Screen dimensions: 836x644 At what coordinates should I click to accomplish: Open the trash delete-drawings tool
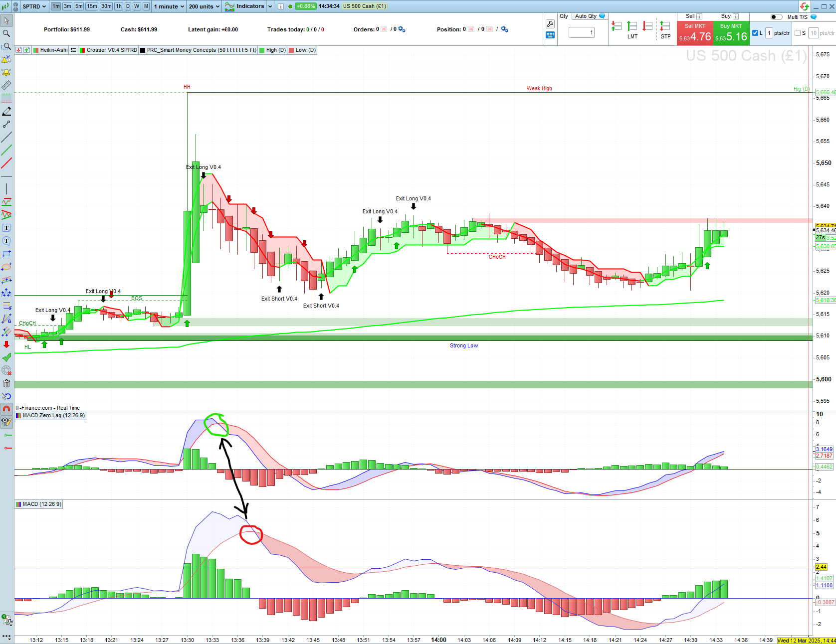tap(6, 383)
